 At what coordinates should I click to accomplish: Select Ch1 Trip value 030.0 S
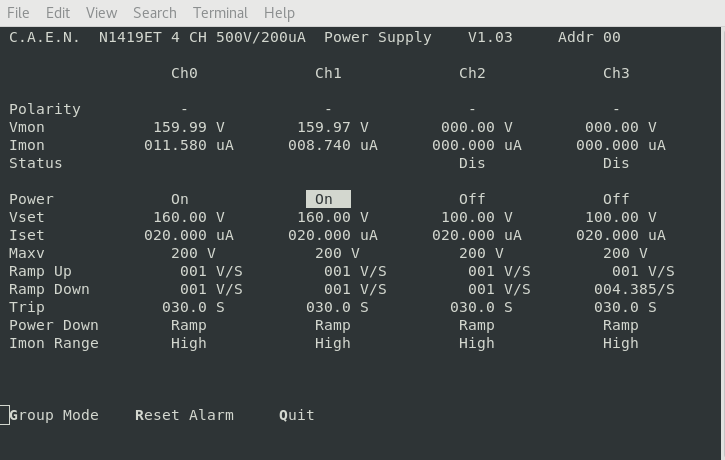337,307
